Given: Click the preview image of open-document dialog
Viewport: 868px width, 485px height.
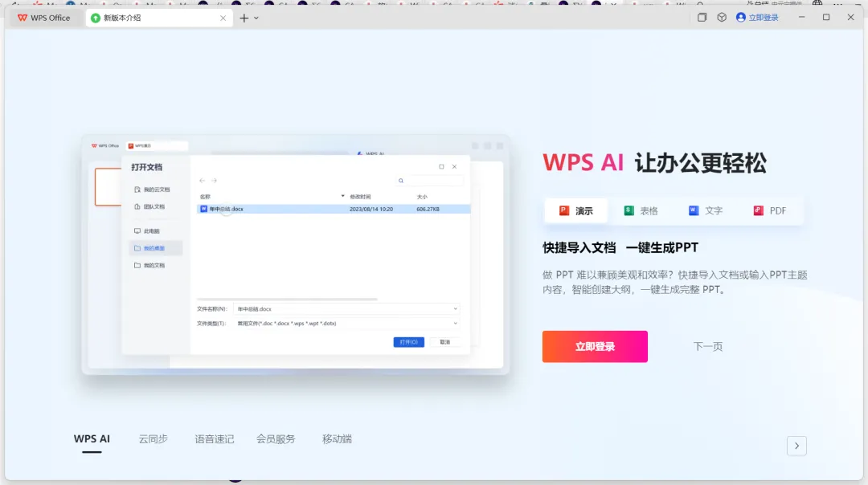Looking at the screenshot, I should (x=296, y=255).
